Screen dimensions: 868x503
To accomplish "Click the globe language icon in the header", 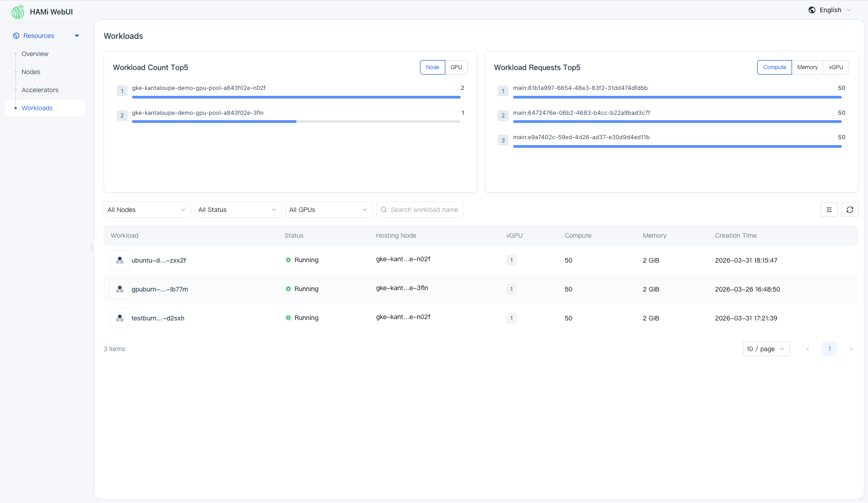I will (x=812, y=9).
